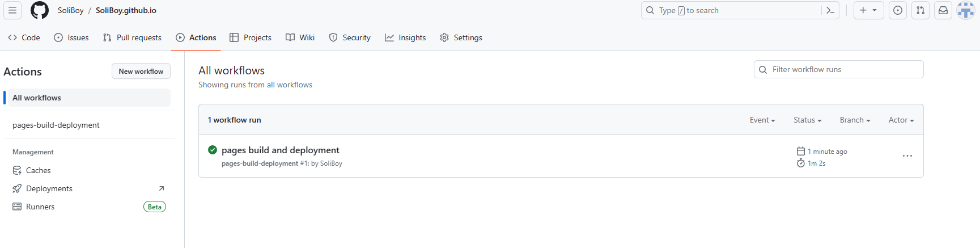Expand the Actor filter dropdown
Viewport: 980px width, 248px height.
click(901, 120)
